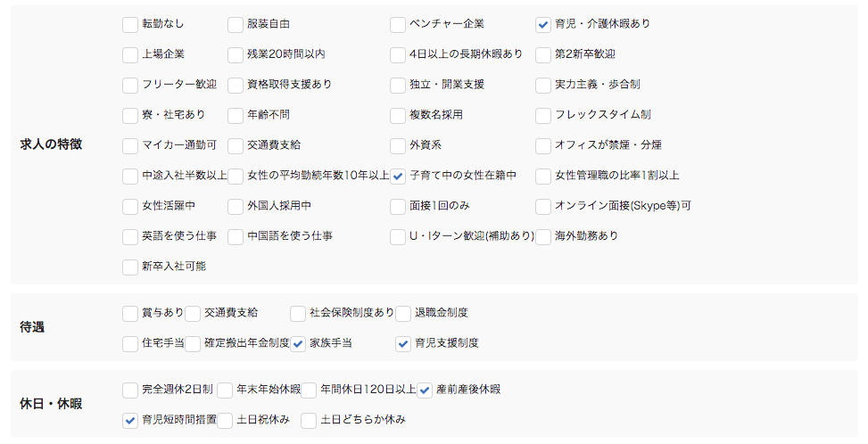The image size is (868, 444).
Task: Enable the 服装自由 option
Action: click(x=236, y=25)
